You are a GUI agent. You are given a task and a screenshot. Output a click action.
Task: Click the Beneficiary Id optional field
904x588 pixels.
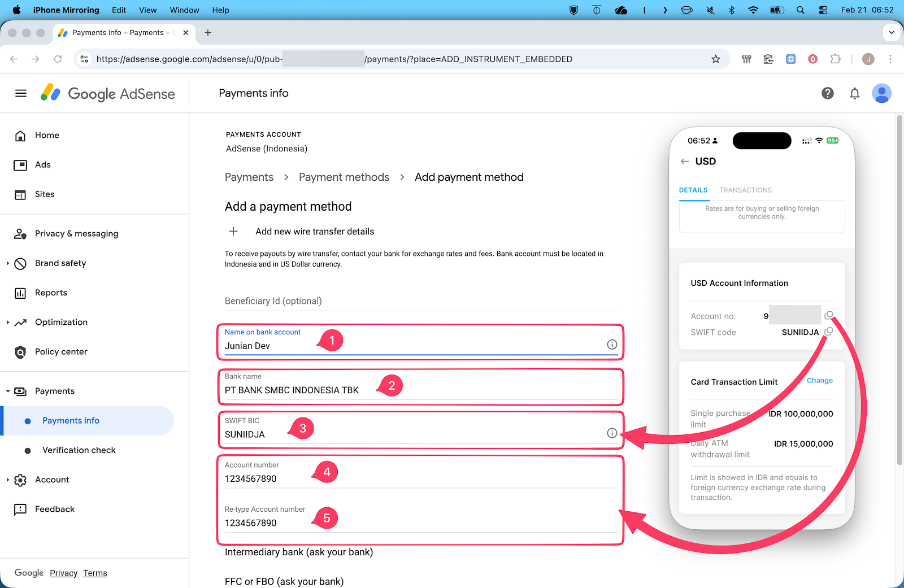click(x=421, y=301)
